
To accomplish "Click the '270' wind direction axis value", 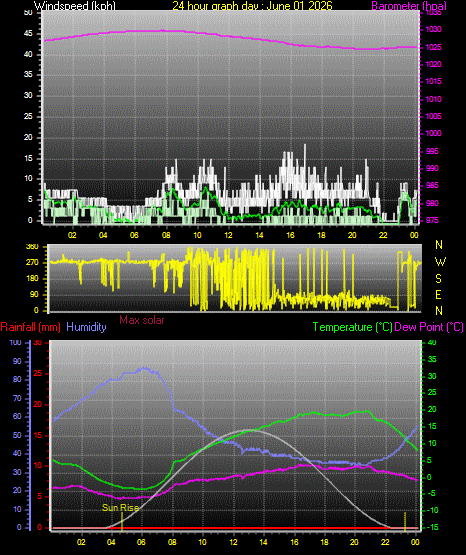I will 32,263.
